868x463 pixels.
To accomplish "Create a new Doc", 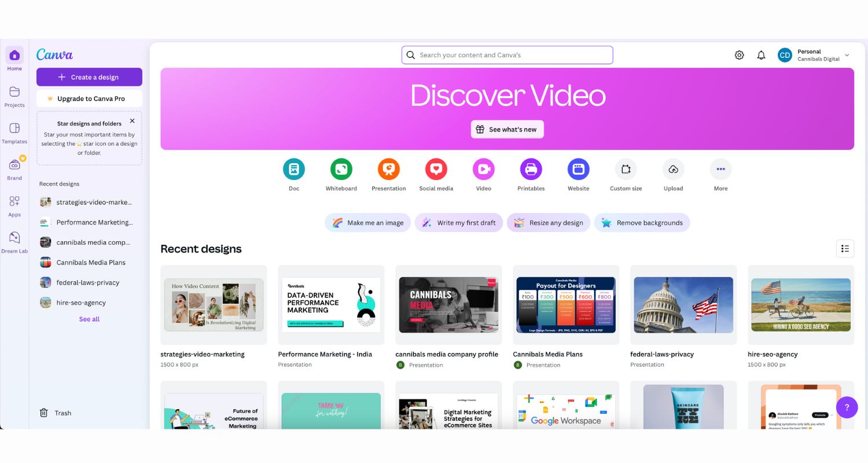I will pyautogui.click(x=294, y=169).
